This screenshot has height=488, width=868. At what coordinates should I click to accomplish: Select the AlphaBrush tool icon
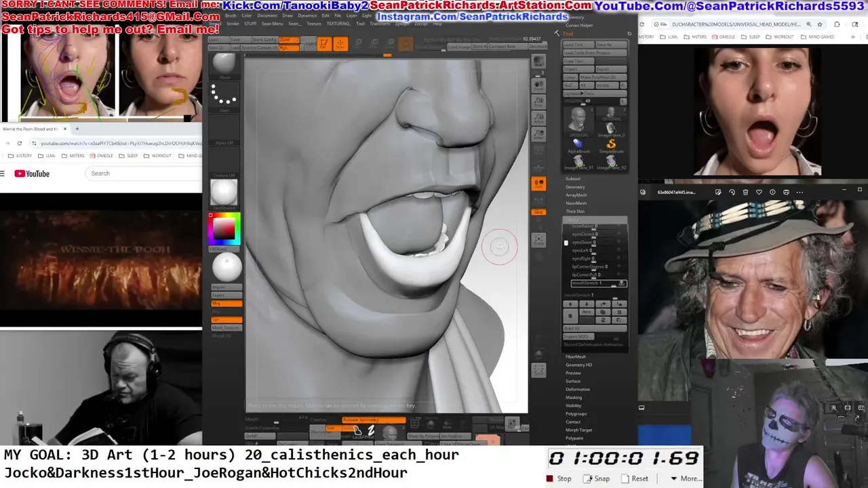tap(578, 145)
